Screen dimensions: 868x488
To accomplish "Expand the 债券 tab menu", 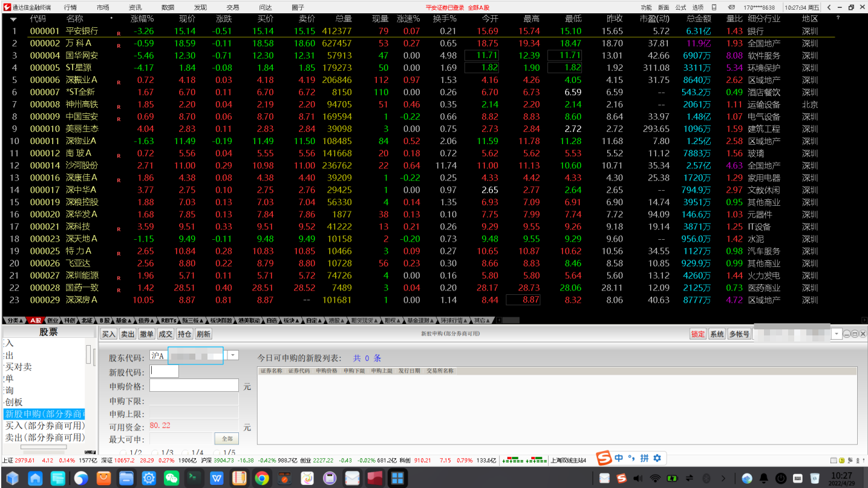I will 145,320.
